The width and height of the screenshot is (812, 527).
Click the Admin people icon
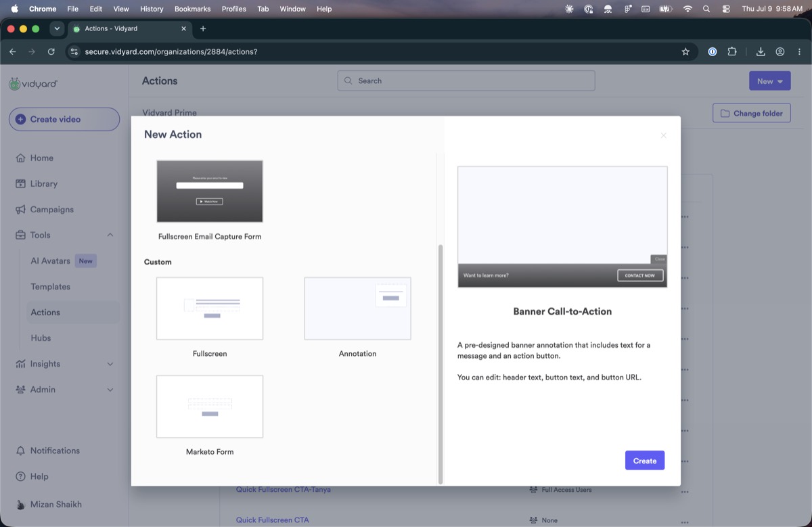point(20,390)
